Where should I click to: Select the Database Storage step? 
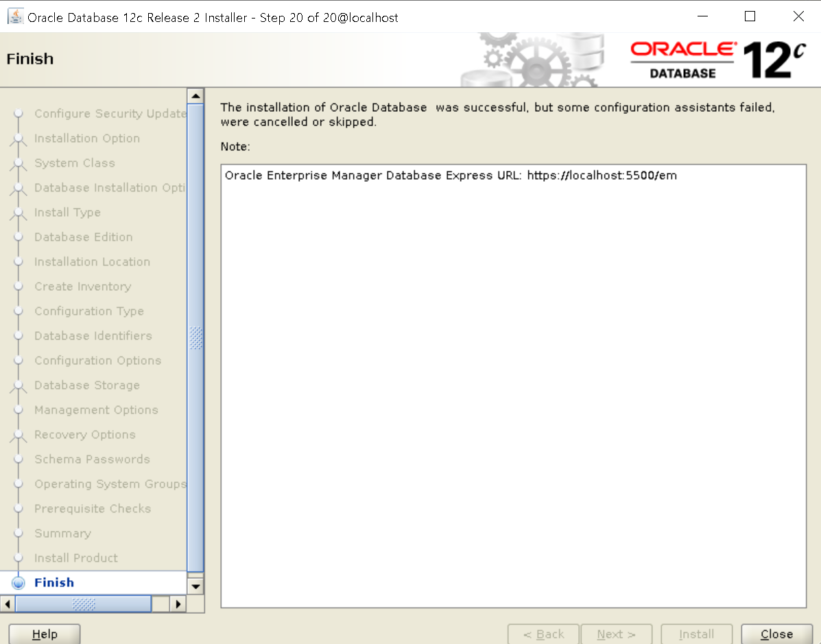87,385
